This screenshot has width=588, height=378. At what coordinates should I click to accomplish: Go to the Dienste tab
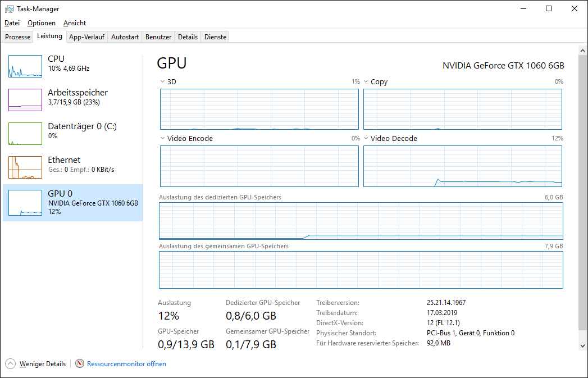pyautogui.click(x=215, y=37)
